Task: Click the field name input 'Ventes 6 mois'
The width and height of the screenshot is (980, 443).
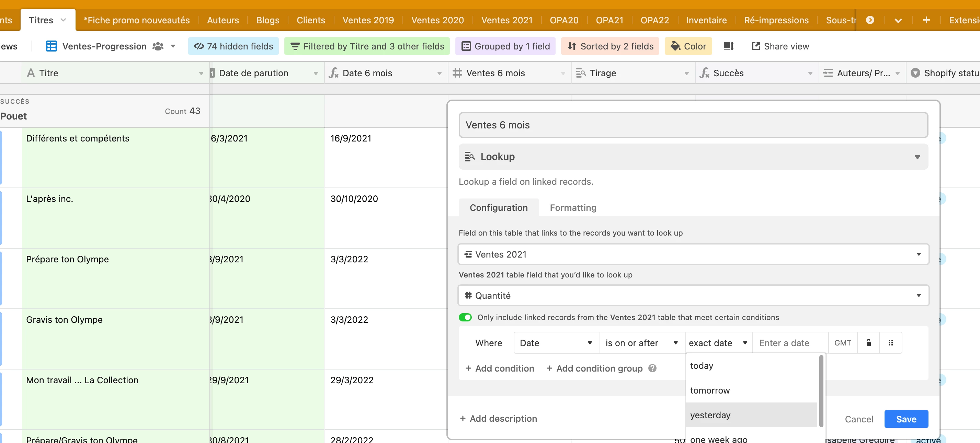Action: click(693, 125)
